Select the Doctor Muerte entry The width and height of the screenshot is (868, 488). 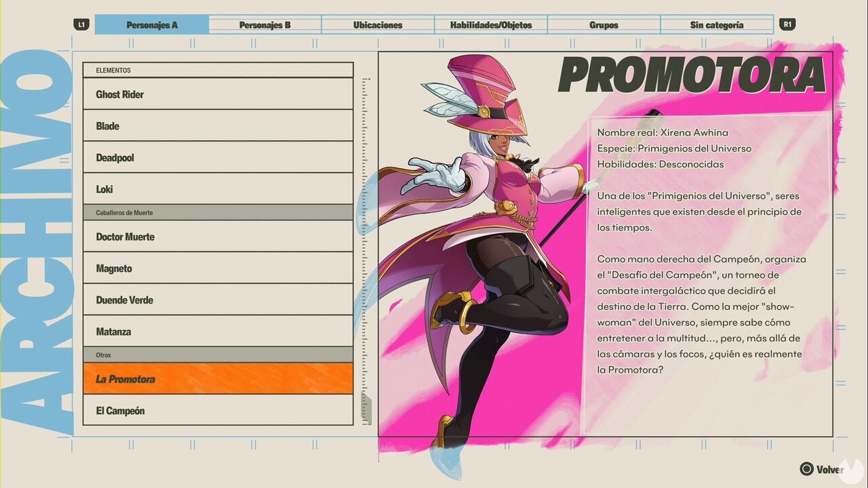[218, 237]
